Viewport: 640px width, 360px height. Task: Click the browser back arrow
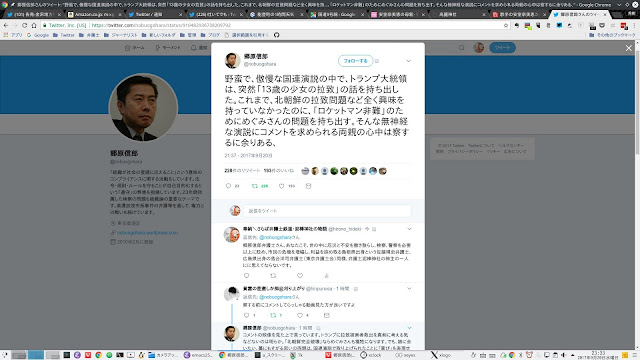(x=6, y=25)
